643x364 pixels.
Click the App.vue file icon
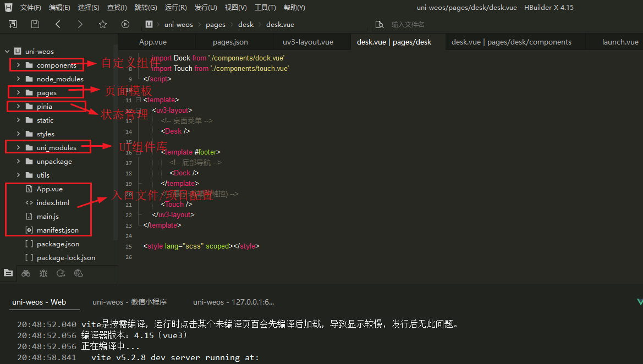(x=29, y=189)
